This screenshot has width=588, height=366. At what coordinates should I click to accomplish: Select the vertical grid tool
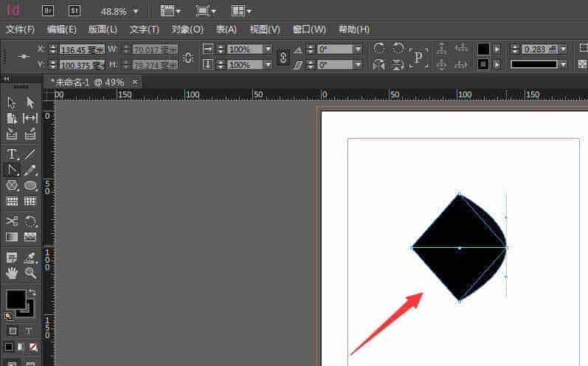coord(30,201)
